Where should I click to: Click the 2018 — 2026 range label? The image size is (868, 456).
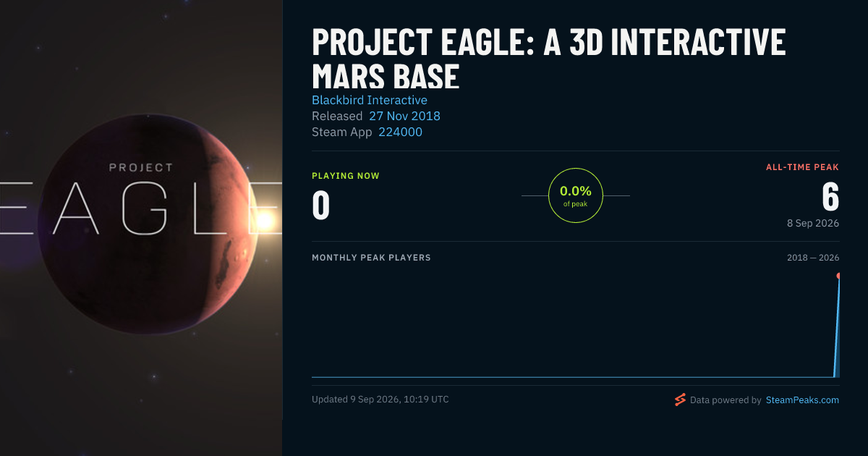[813, 258]
